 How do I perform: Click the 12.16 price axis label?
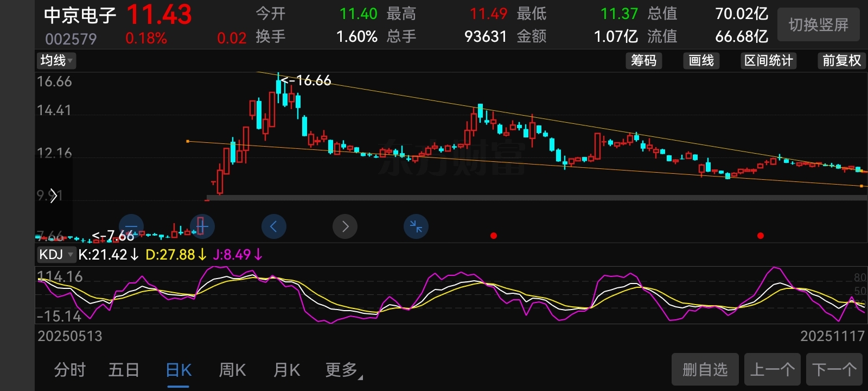tap(54, 153)
